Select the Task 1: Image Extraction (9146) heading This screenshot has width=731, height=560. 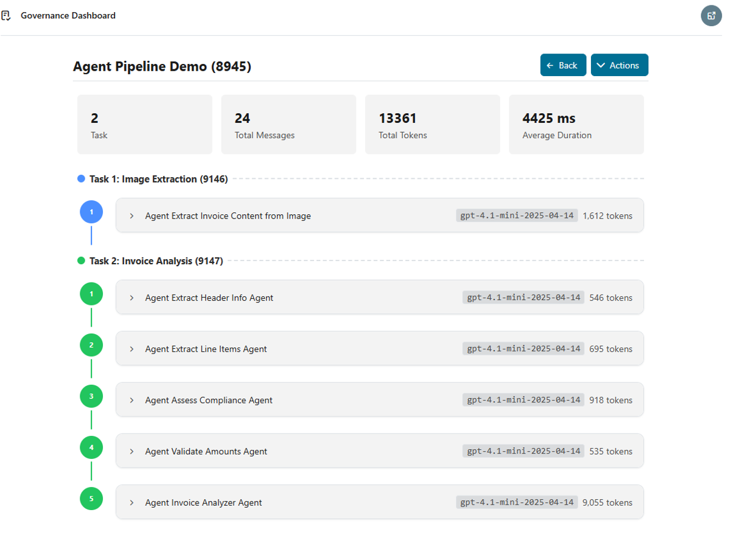158,179
